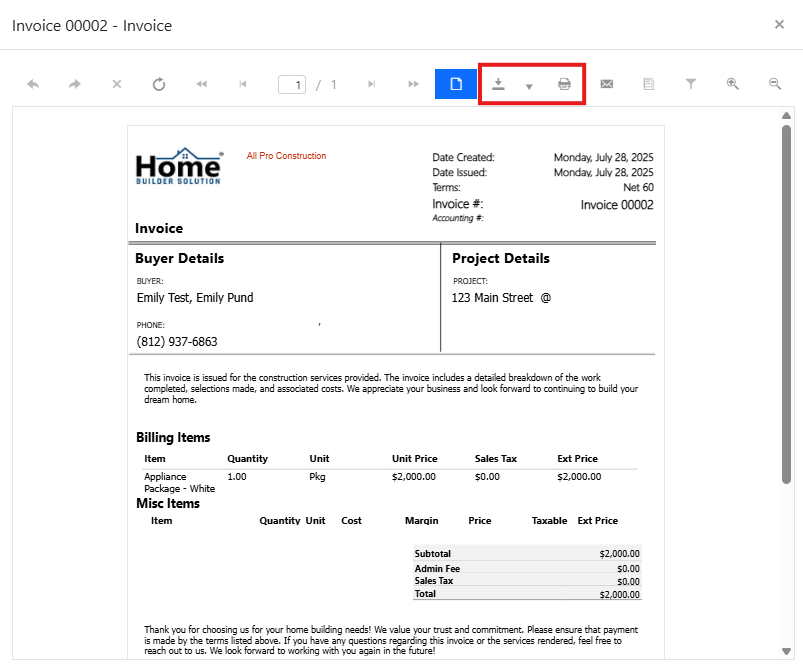Click the 'Buyer Details' heading
Viewport: 803px width, 672px height.
[x=179, y=258]
